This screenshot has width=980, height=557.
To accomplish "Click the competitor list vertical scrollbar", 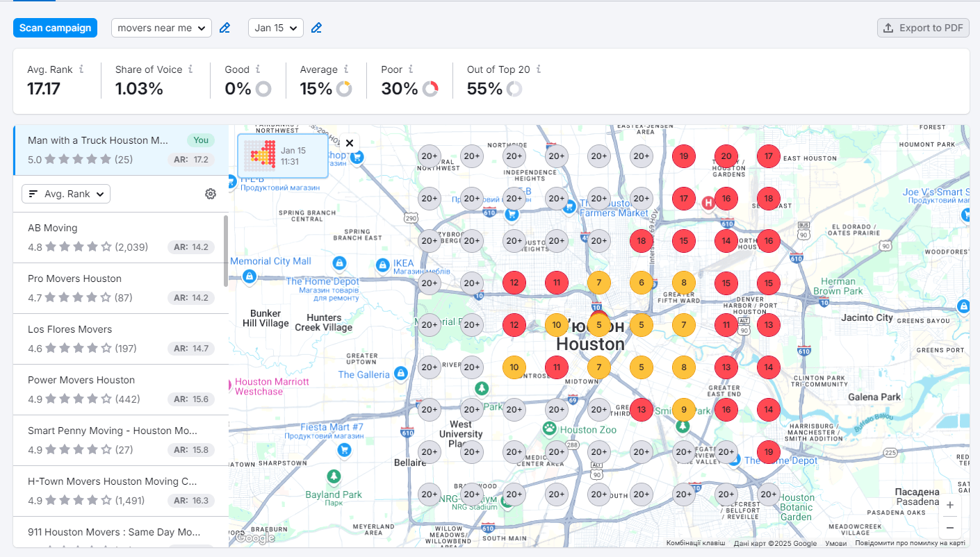I will point(225,251).
